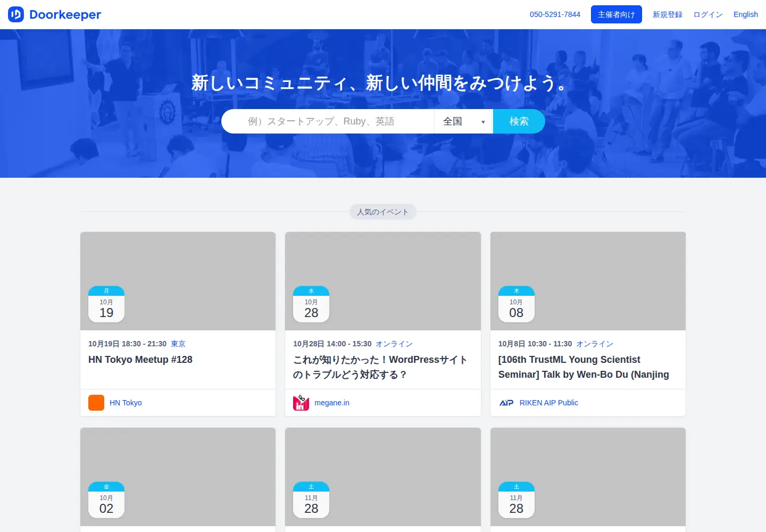
Task: Open the Doorkeeper logo home link
Action: [54, 14]
